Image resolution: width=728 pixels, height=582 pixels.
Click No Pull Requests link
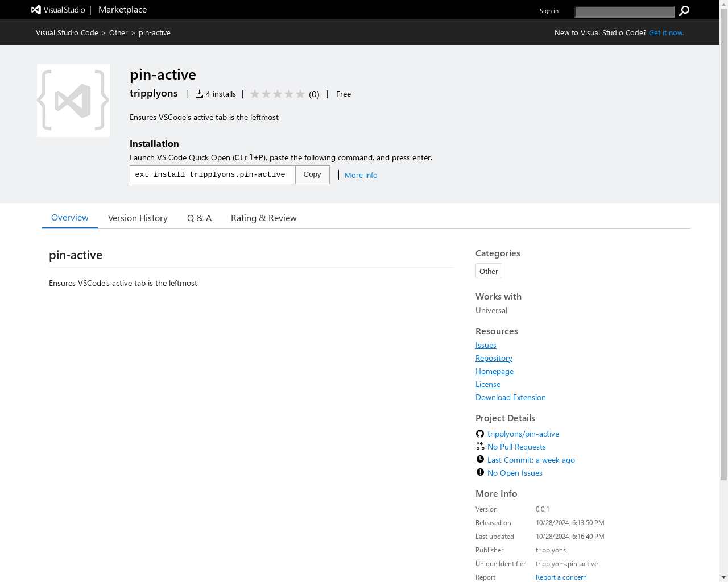tap(516, 447)
